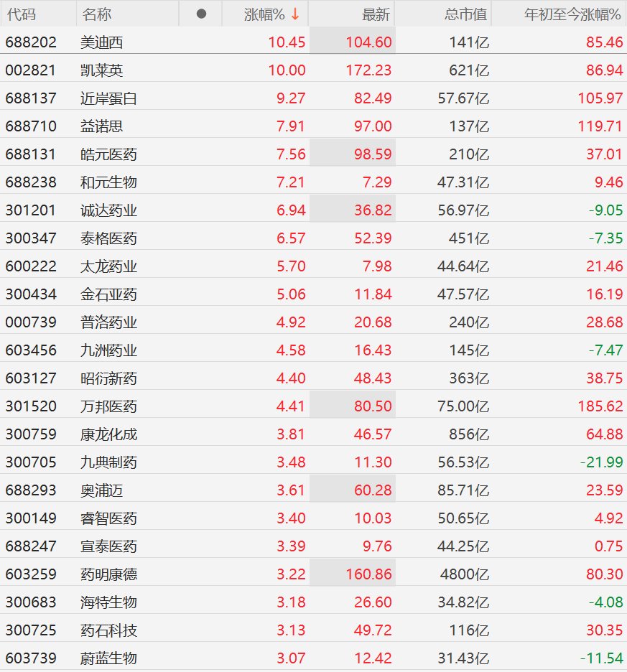Click 蔚蓝生物 stock name
The width and height of the screenshot is (627, 672).
(x=108, y=658)
